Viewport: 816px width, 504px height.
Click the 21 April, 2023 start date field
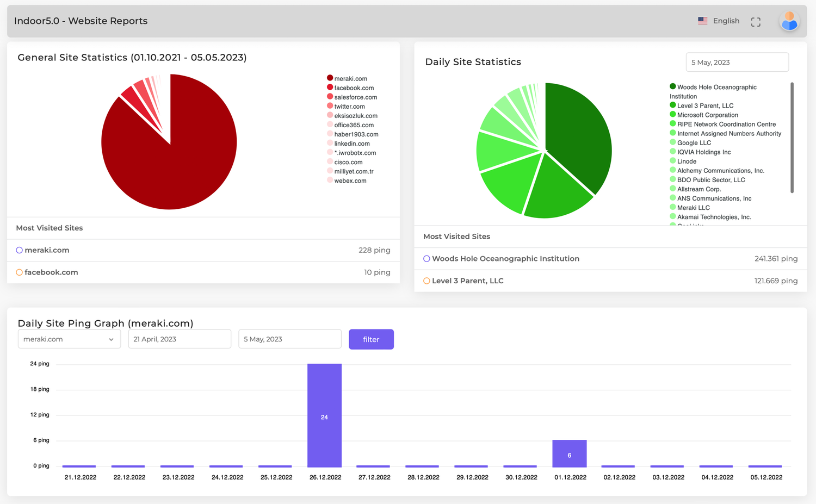(180, 339)
